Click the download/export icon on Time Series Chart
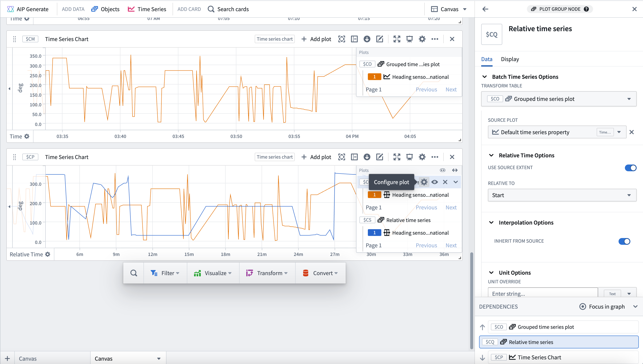The image size is (643, 364). pyautogui.click(x=367, y=39)
